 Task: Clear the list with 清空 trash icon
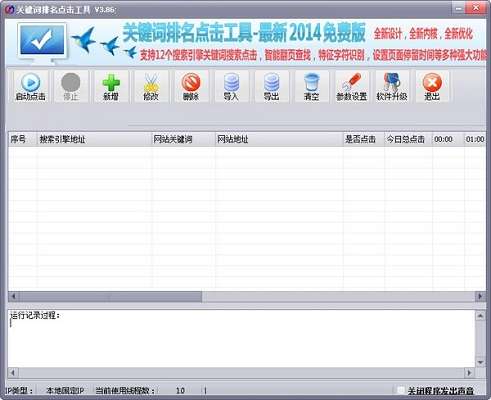pos(312,86)
